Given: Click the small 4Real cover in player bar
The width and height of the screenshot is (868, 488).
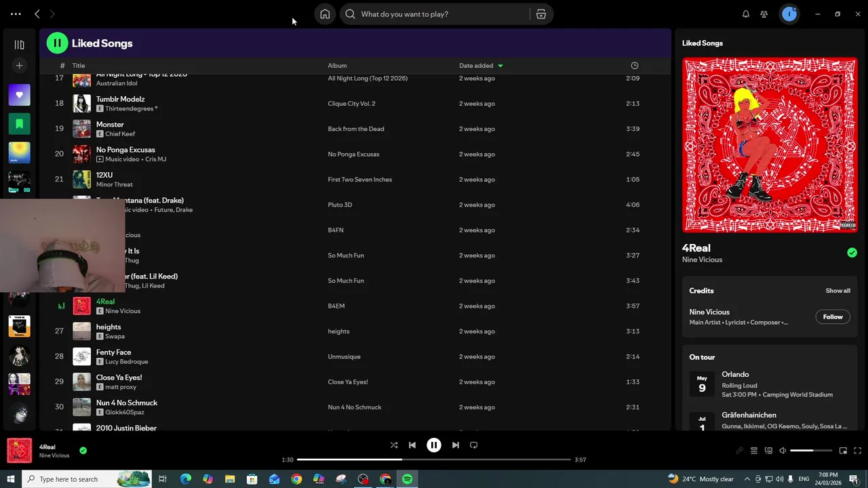Looking at the screenshot, I should 19,451.
